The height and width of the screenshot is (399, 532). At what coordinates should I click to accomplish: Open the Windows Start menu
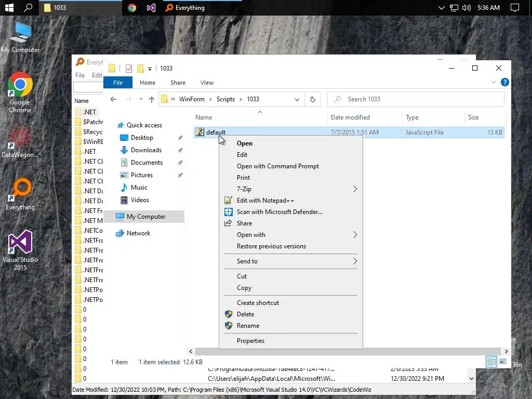[x=9, y=7]
